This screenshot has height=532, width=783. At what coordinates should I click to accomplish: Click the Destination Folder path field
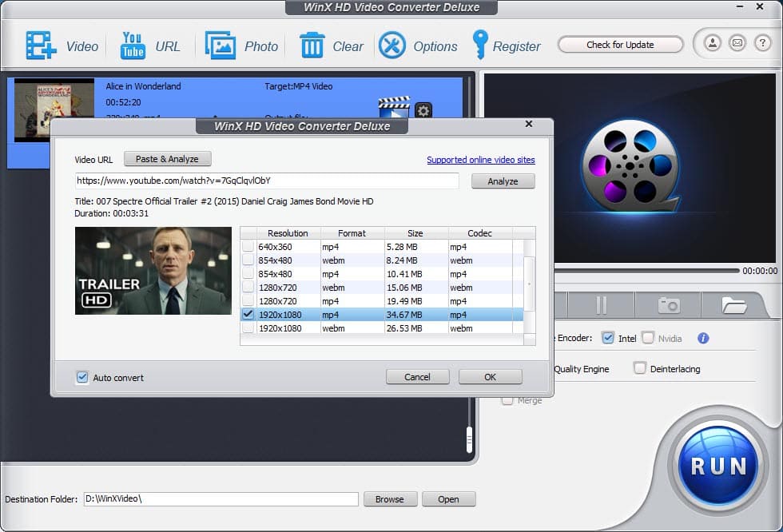[x=221, y=499]
